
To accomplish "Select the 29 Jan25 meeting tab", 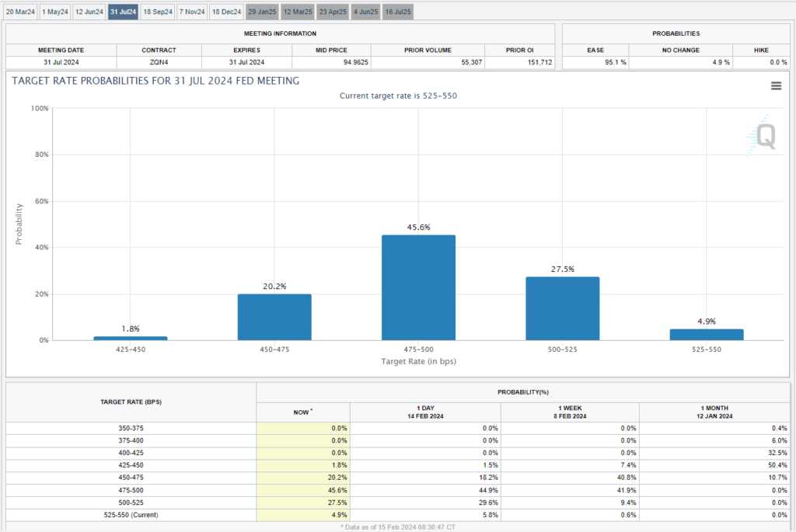I will (x=262, y=12).
